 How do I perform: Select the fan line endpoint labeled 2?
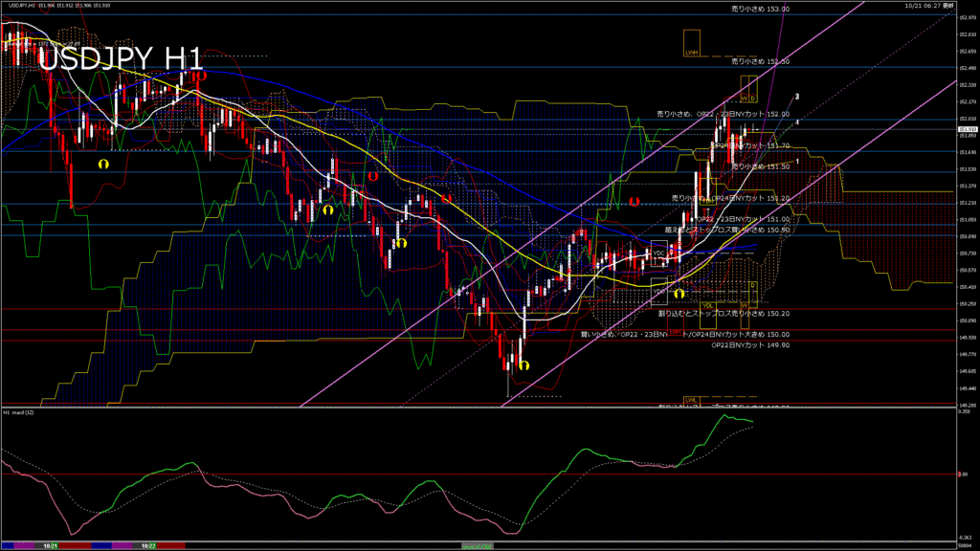(x=797, y=97)
